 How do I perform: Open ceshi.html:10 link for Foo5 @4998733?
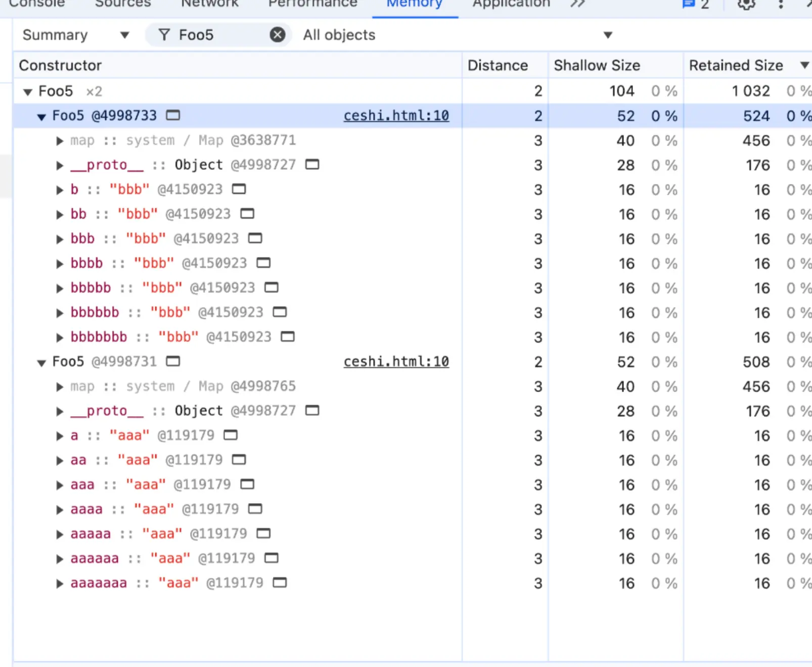[396, 116]
